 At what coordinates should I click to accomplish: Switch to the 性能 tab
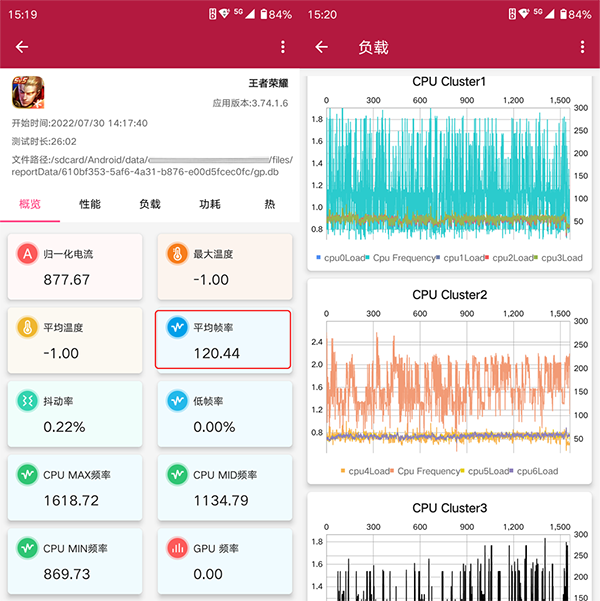90,204
